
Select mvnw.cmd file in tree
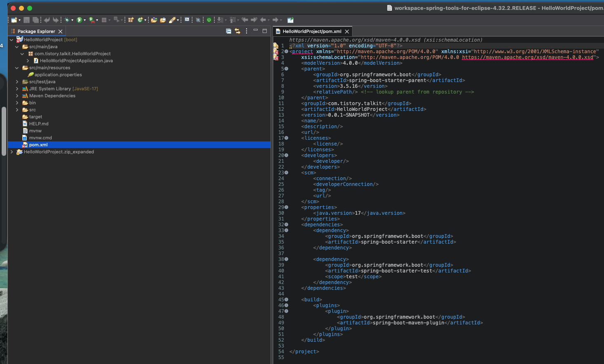[40, 138]
